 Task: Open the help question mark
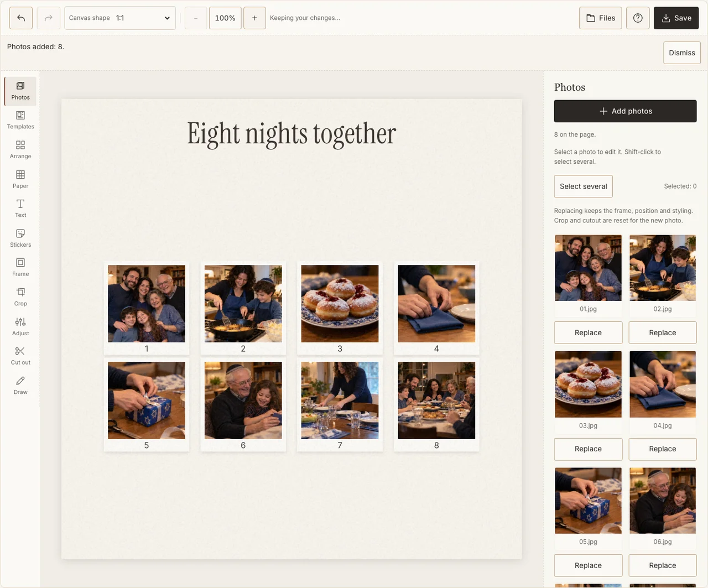pyautogui.click(x=638, y=18)
